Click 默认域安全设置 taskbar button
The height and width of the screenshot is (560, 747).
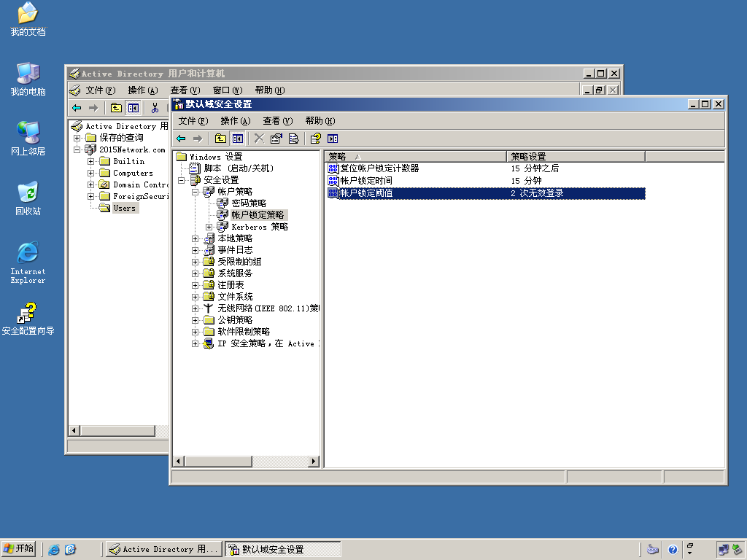283,550
